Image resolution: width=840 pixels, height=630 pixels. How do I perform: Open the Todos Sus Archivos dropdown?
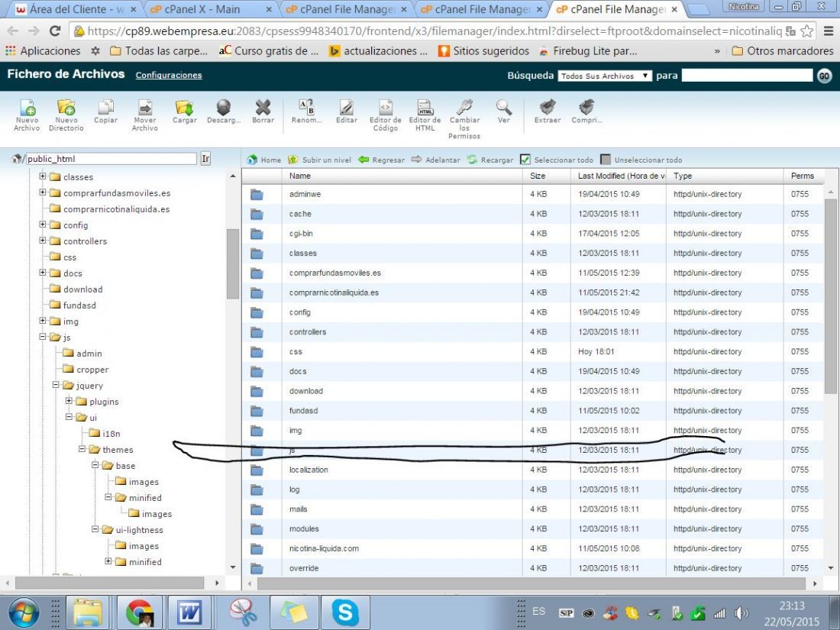tap(605, 76)
